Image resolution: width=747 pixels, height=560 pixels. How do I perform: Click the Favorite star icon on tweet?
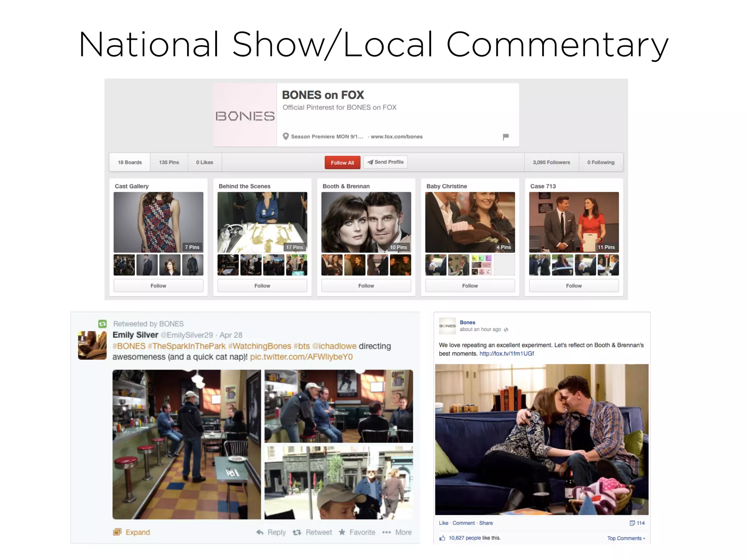click(342, 532)
